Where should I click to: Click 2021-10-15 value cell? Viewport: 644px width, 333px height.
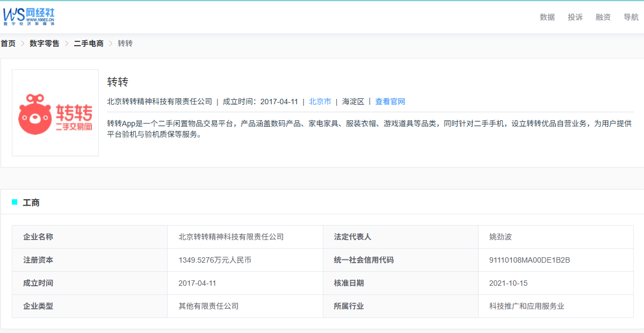(x=556, y=283)
